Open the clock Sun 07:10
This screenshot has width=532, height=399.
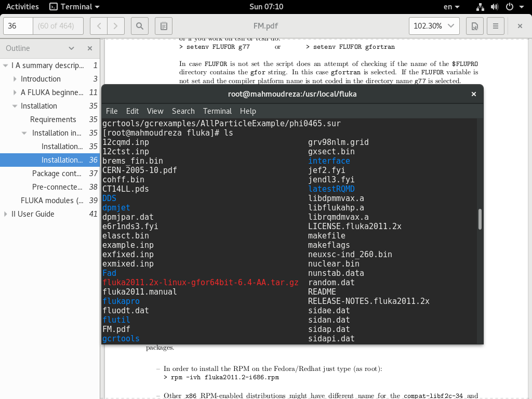267,7
